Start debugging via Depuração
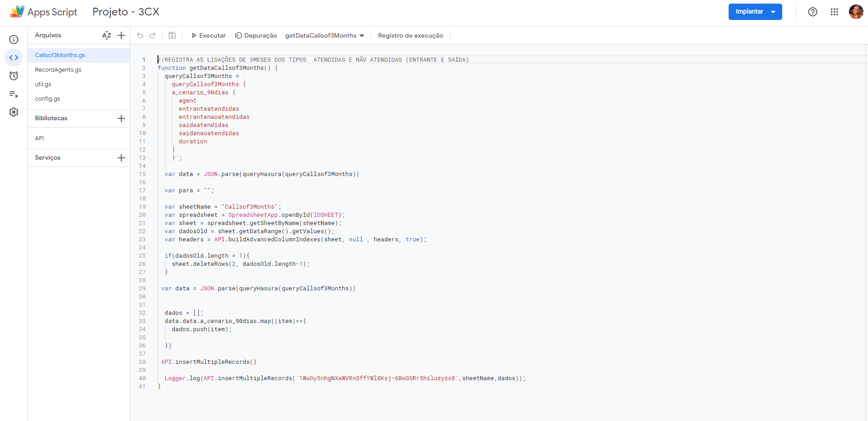868x421 pixels. click(256, 35)
